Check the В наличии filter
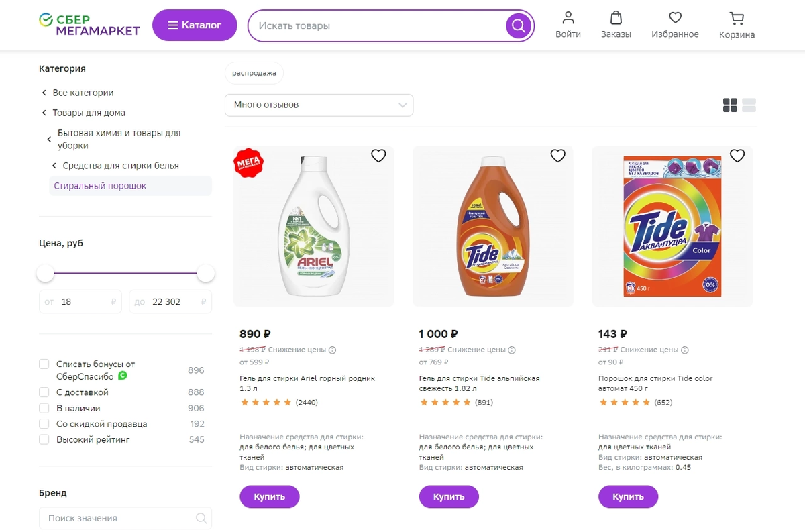Image resolution: width=805 pixels, height=532 pixels. click(x=44, y=408)
